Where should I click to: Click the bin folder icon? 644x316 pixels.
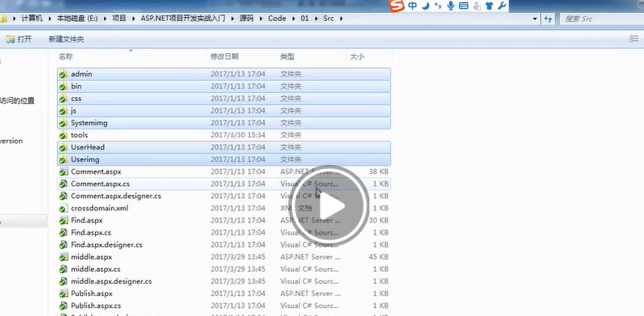(63, 87)
